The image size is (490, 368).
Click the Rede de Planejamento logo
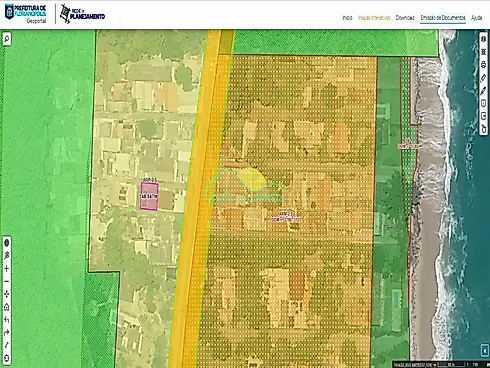coord(82,14)
